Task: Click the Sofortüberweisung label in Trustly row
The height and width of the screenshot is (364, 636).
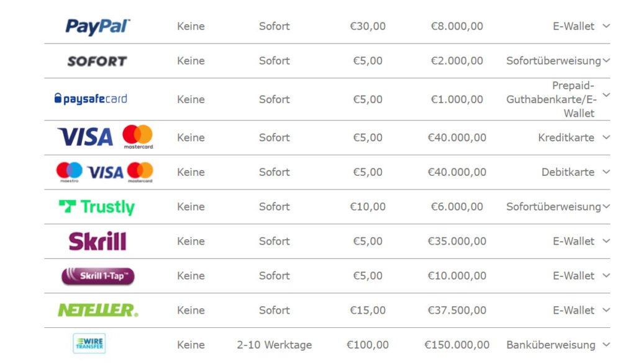Action: click(x=553, y=207)
